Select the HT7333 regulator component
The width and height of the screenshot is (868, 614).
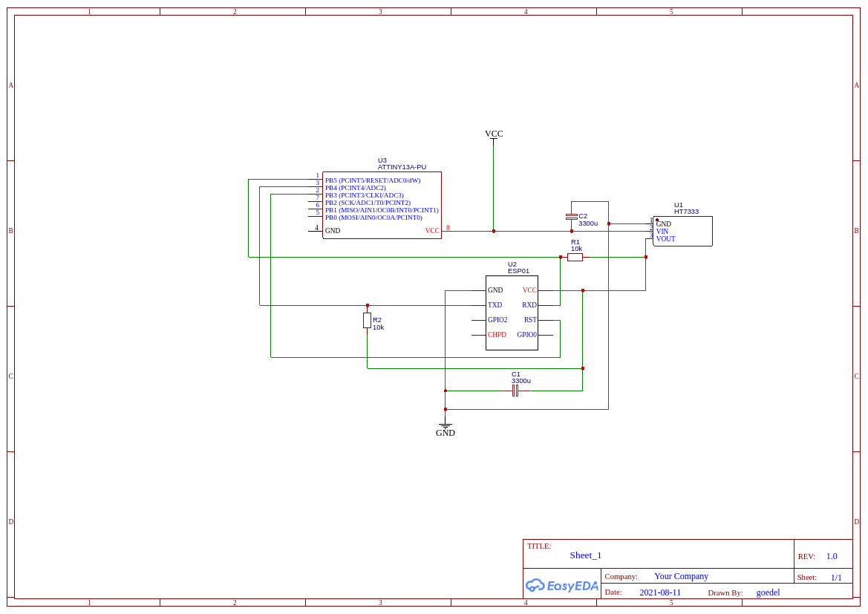coord(682,231)
